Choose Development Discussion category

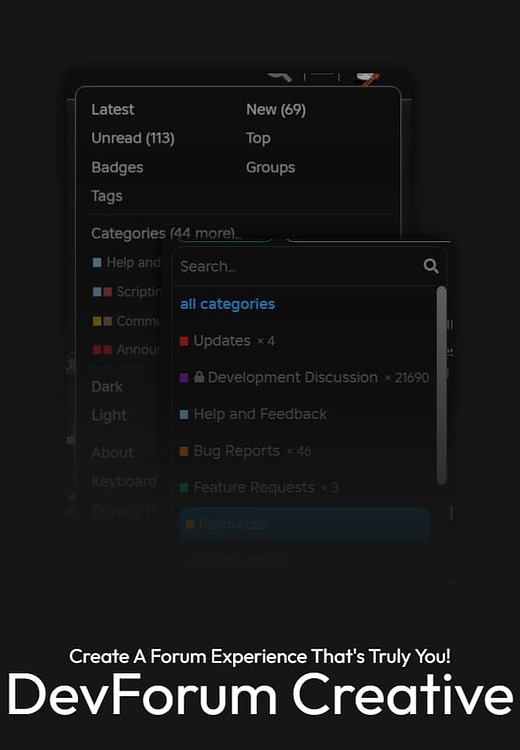[x=305, y=378]
